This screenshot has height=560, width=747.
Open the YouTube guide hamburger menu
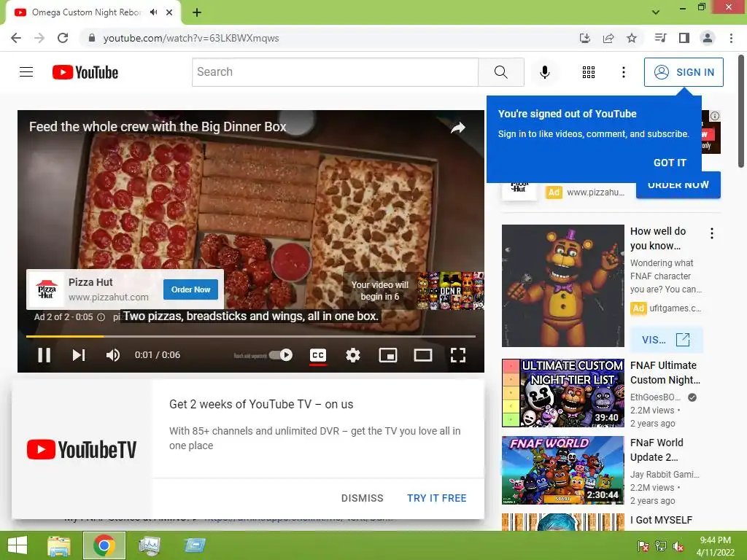(26, 72)
